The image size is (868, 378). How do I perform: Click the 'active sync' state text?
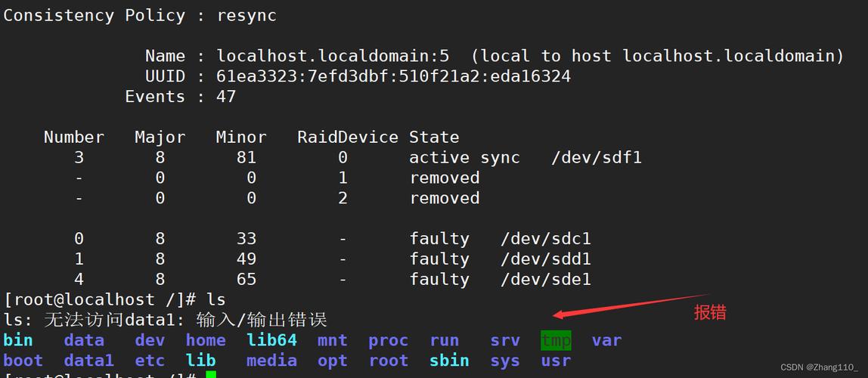click(464, 158)
